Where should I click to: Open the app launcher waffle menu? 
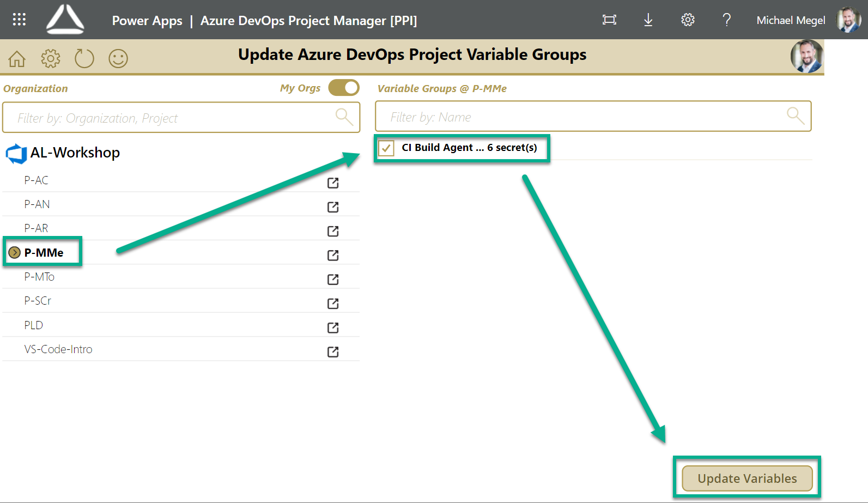(x=19, y=20)
